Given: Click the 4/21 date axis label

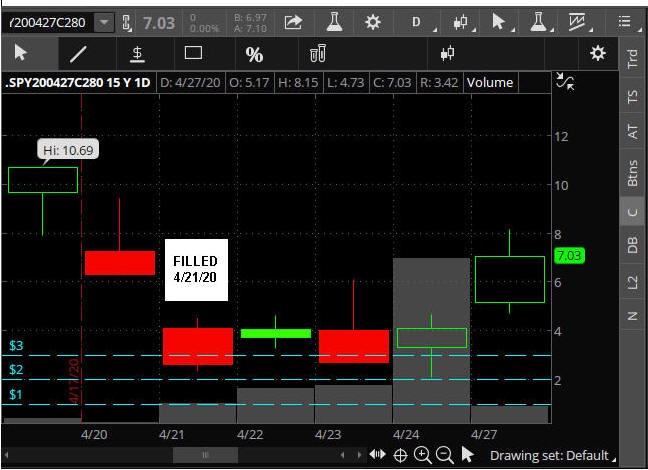Looking at the screenshot, I should (172, 434).
